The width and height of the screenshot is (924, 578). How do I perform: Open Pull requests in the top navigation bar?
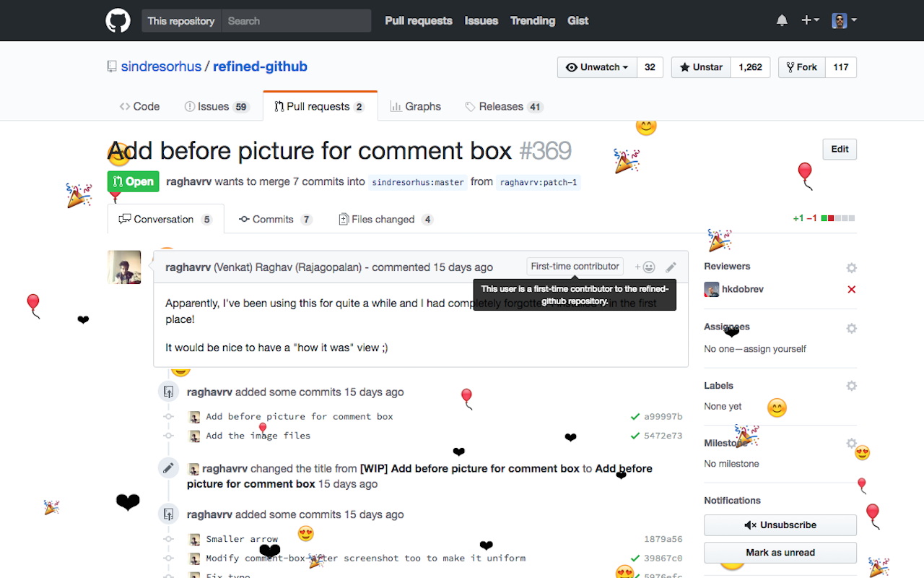coord(419,20)
